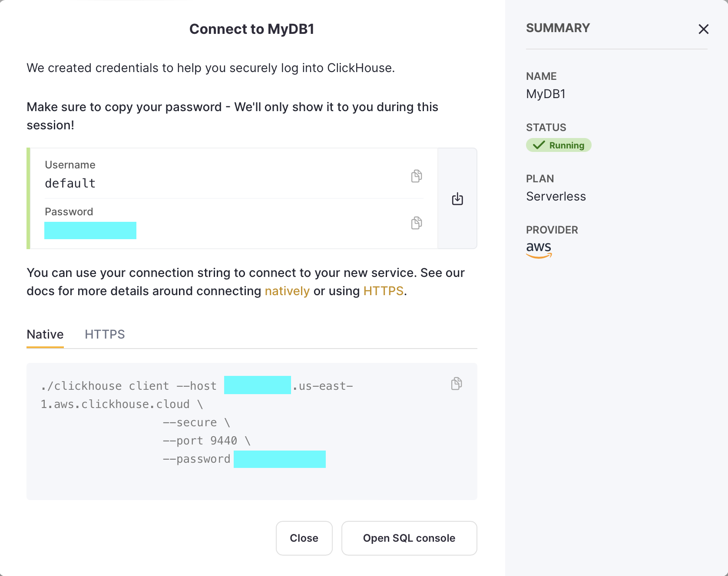The image size is (728, 576).
Task: Click the Running status badge
Action: [x=559, y=145]
